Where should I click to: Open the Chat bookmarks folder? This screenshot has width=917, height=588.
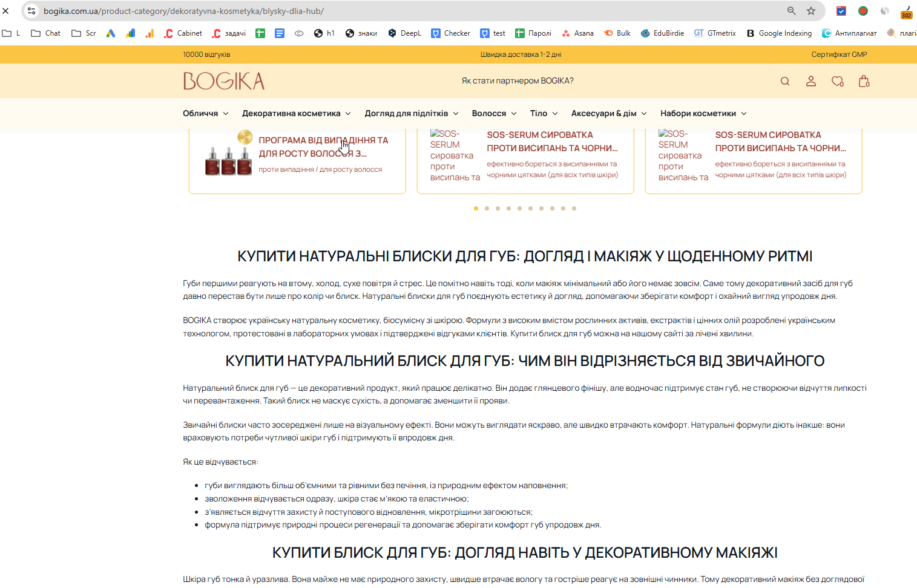click(x=45, y=33)
